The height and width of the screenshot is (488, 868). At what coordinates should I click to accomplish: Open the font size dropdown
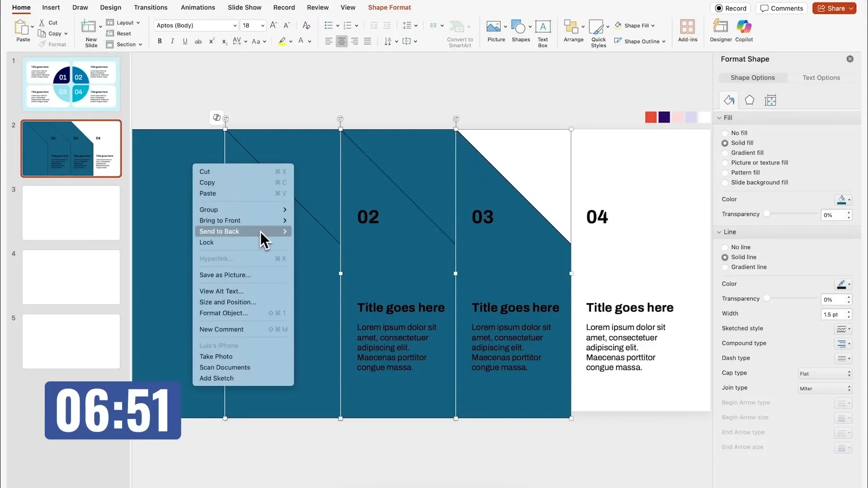click(x=262, y=25)
